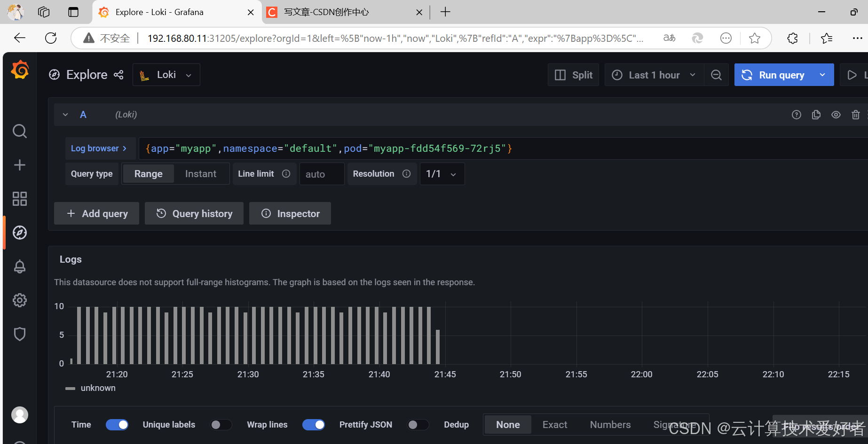
Task: Select Dedup option Exact
Action: click(555, 425)
